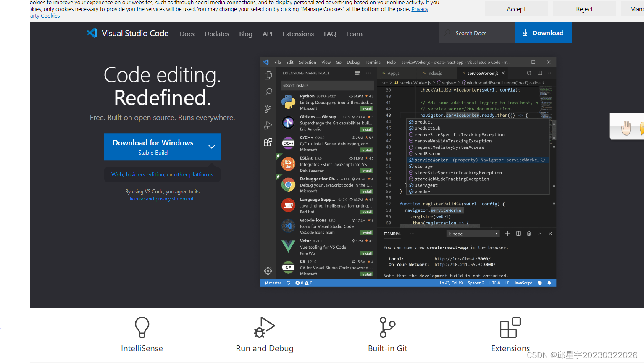644x363 pixels.
Task: Click the split terminal icon
Action: (518, 234)
